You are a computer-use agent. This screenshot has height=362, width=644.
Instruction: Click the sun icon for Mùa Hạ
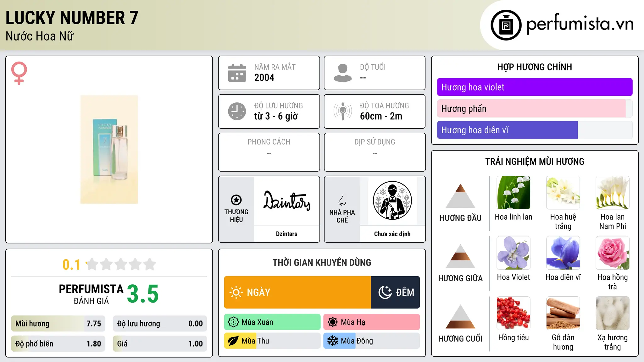click(333, 322)
